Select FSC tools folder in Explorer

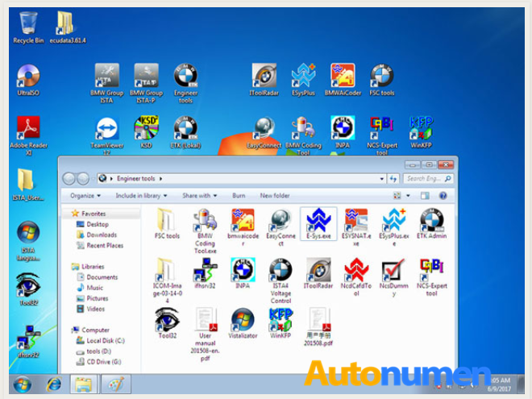coord(167,224)
